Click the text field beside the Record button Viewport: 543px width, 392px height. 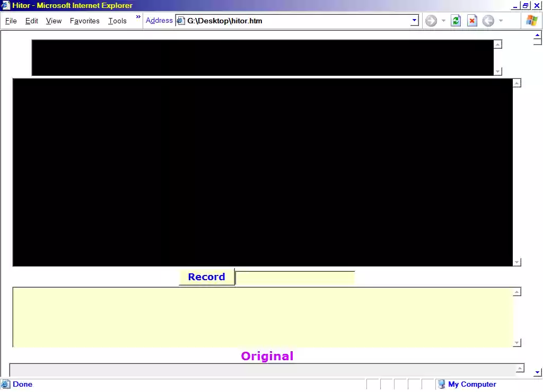click(x=295, y=277)
